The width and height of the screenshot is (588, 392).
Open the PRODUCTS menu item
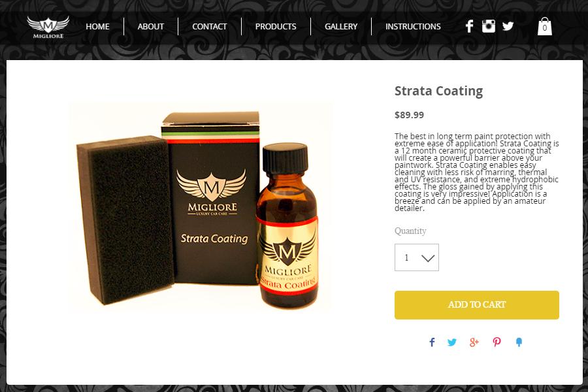276,27
